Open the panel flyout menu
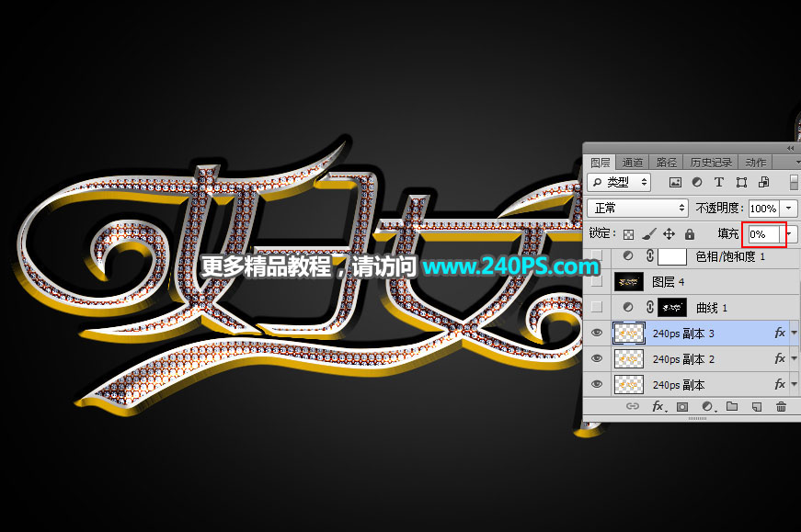801x532 pixels. [798, 163]
